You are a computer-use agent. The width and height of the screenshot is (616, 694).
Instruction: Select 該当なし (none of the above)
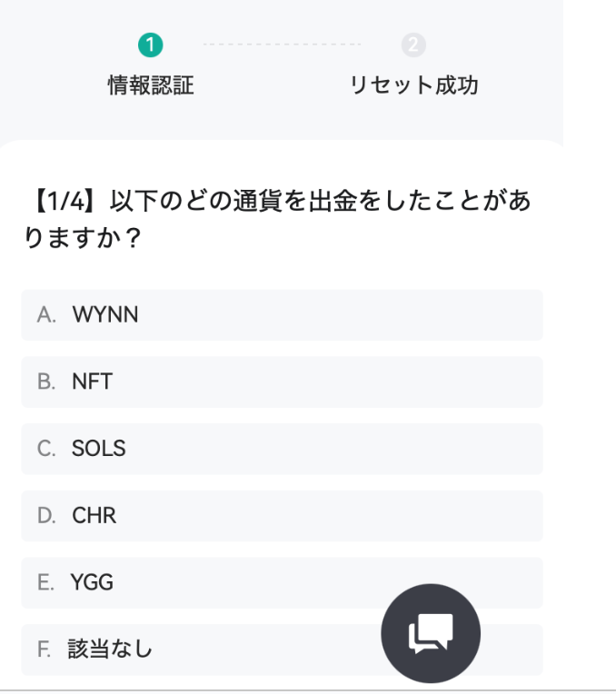click(x=282, y=649)
